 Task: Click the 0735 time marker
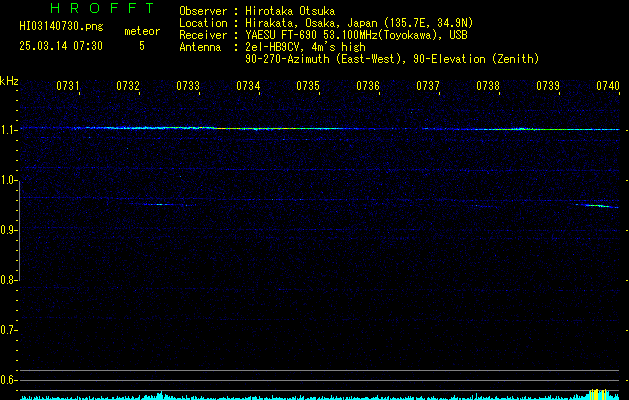(308, 86)
